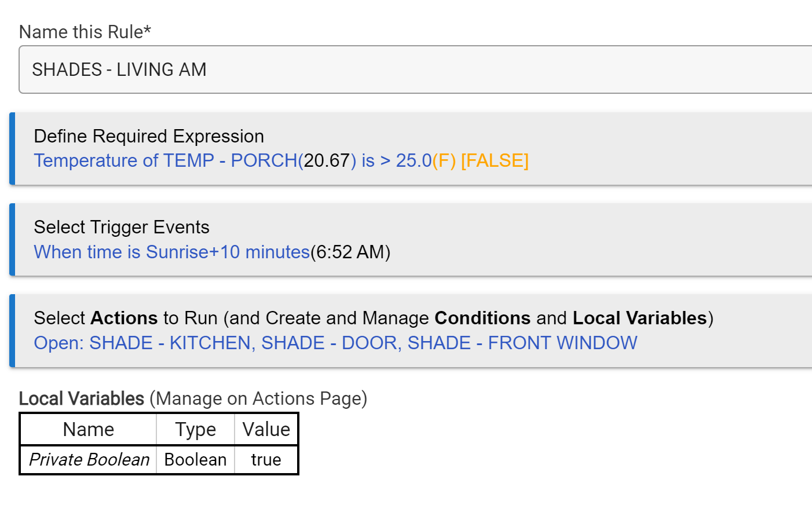Click the Local Variables heading

point(81,398)
